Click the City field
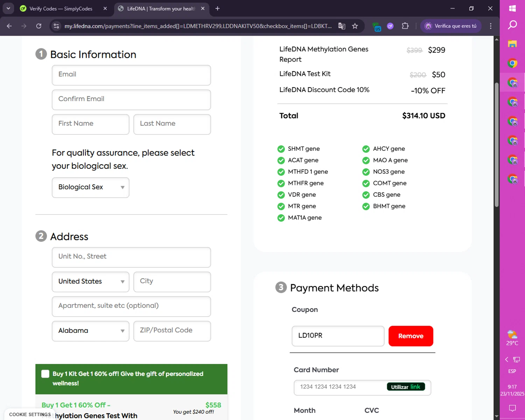This screenshot has height=420, width=525. click(172, 282)
